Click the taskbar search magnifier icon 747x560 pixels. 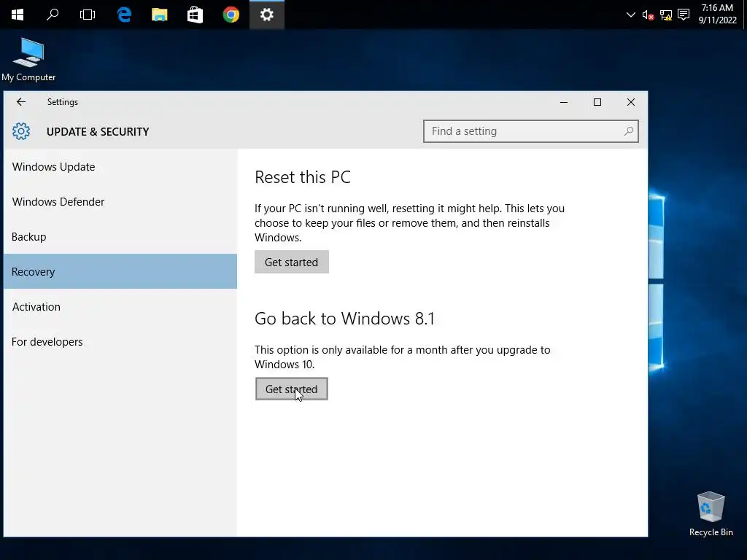pyautogui.click(x=53, y=15)
